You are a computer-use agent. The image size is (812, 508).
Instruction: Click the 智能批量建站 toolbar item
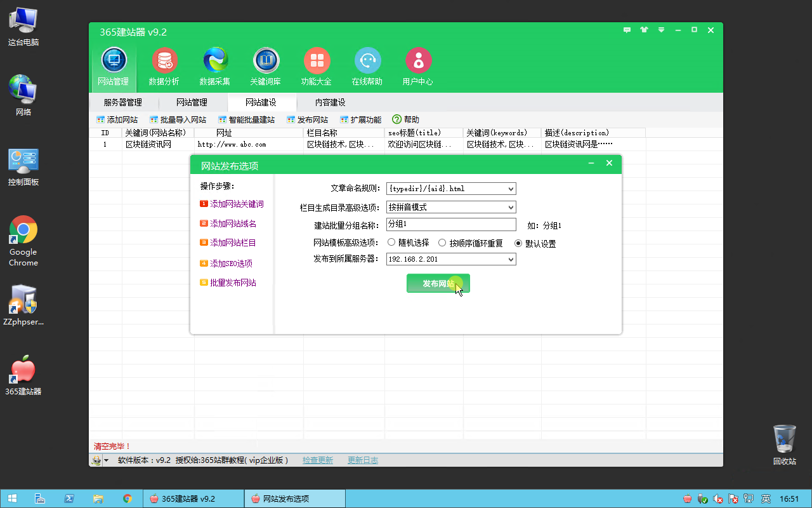click(x=246, y=119)
